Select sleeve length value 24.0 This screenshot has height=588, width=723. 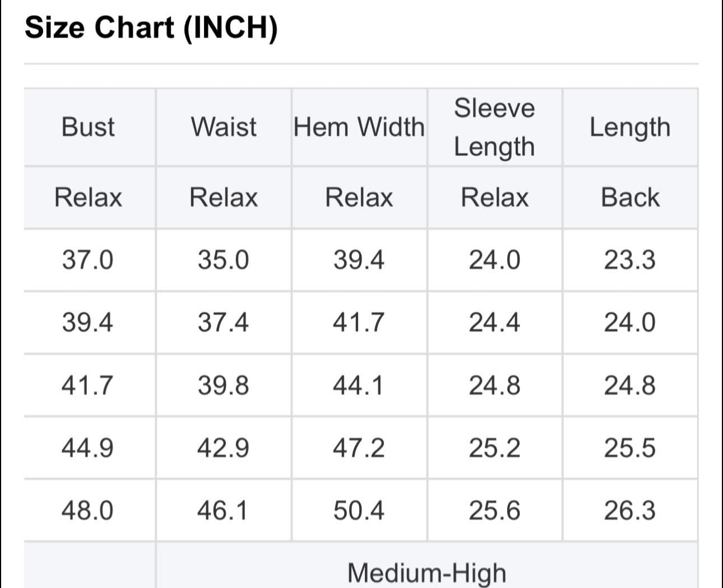click(495, 260)
